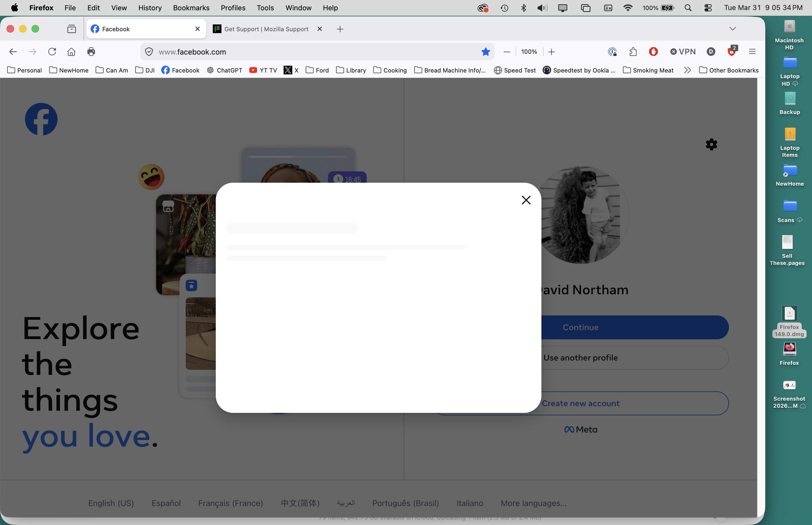The image size is (812, 525).
Task: Open the extensions puzzle icon
Action: point(633,52)
